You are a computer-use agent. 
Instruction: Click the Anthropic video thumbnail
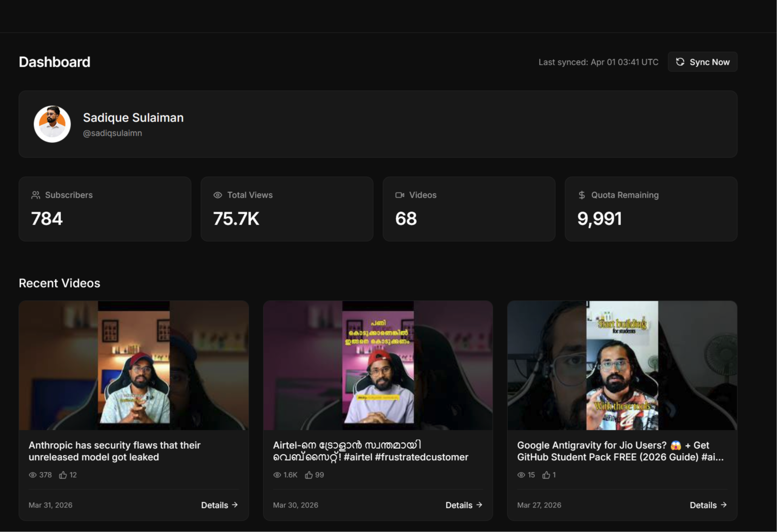coord(133,366)
